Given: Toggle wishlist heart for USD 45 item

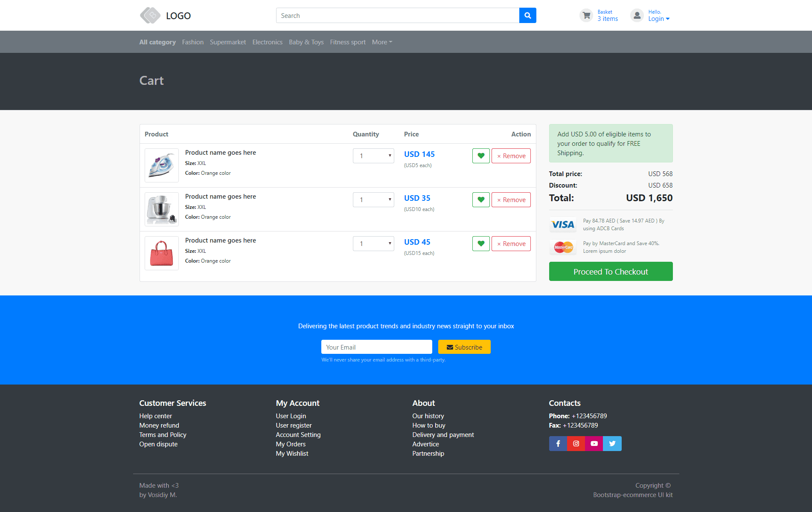Looking at the screenshot, I should coord(481,243).
